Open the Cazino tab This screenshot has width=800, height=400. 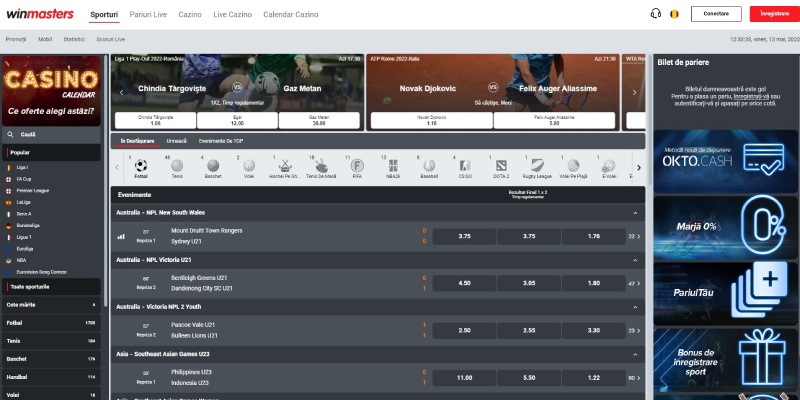point(190,14)
